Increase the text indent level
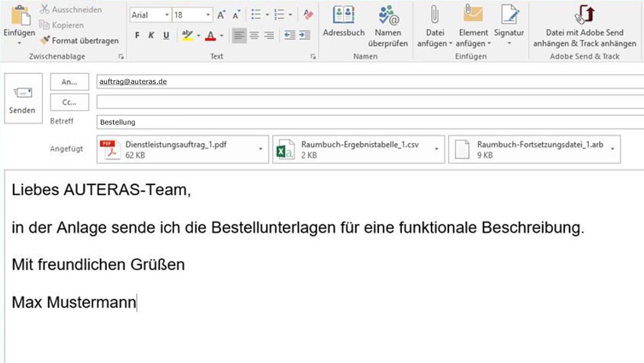644x363 pixels. point(304,35)
